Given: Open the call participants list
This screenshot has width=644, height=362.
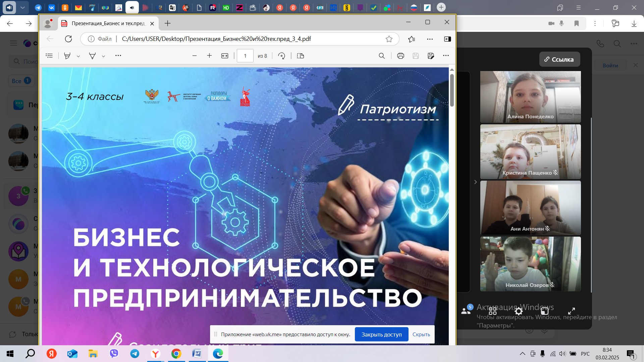Looking at the screenshot, I should coord(466,311).
